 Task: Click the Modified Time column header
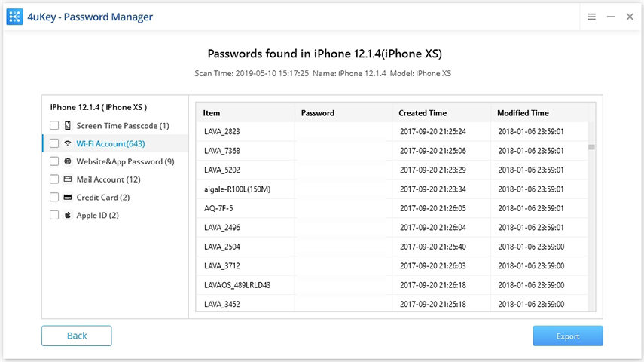[523, 113]
